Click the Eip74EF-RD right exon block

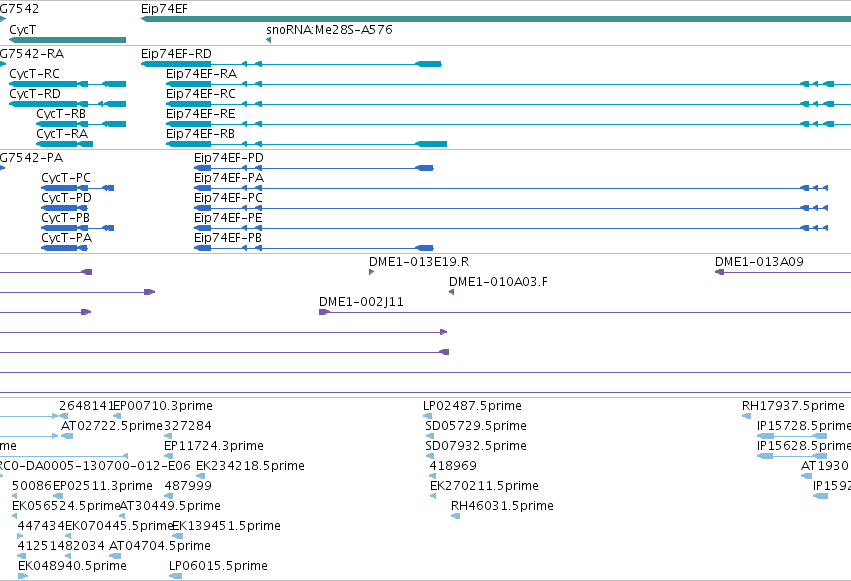[x=428, y=64]
